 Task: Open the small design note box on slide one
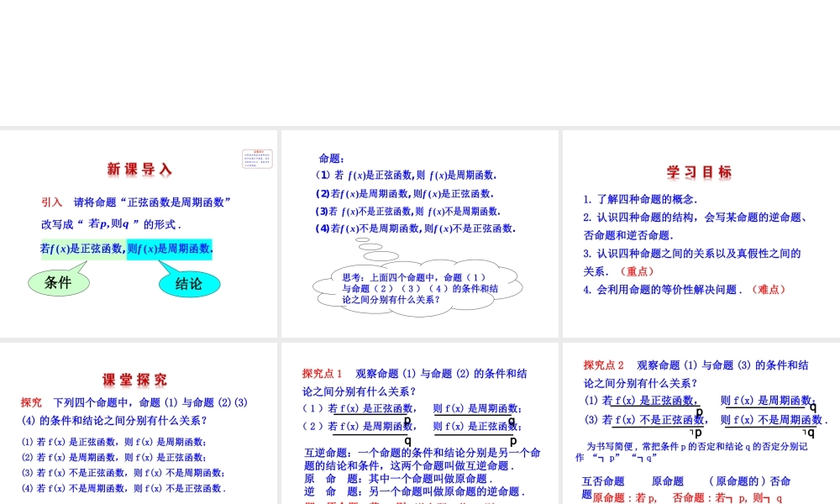pyautogui.click(x=257, y=159)
